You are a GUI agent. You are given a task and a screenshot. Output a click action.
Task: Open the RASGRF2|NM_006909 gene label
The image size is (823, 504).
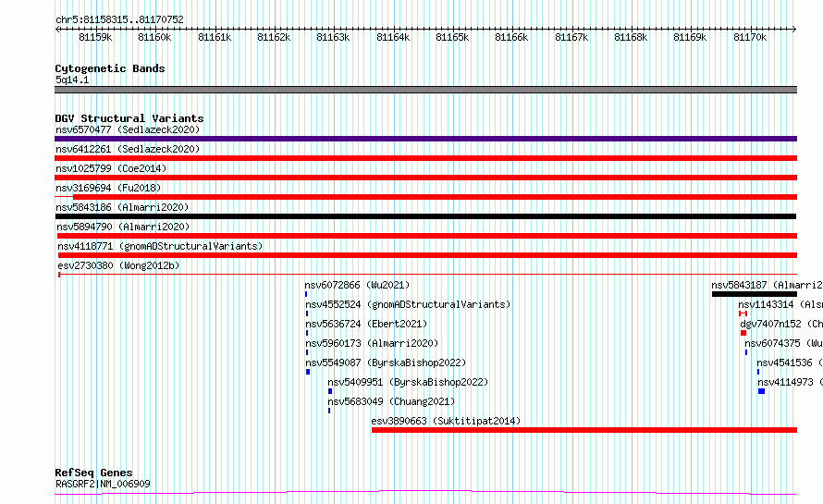pos(103,484)
